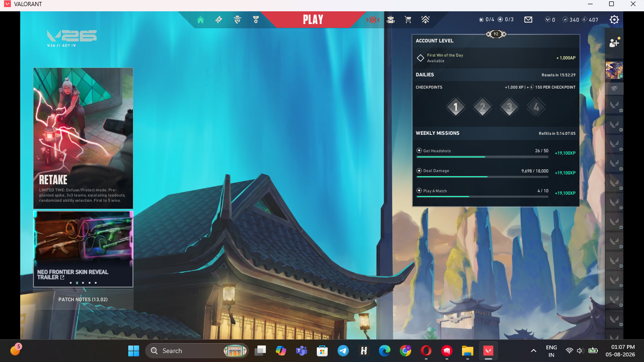
Task: Open the Neo Frontier Skin Reveal Trailer link
Action: tap(83, 249)
